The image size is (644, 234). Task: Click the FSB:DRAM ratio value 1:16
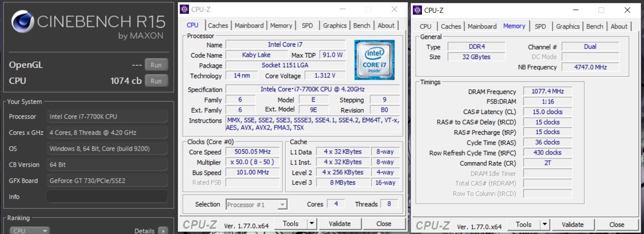[548, 102]
